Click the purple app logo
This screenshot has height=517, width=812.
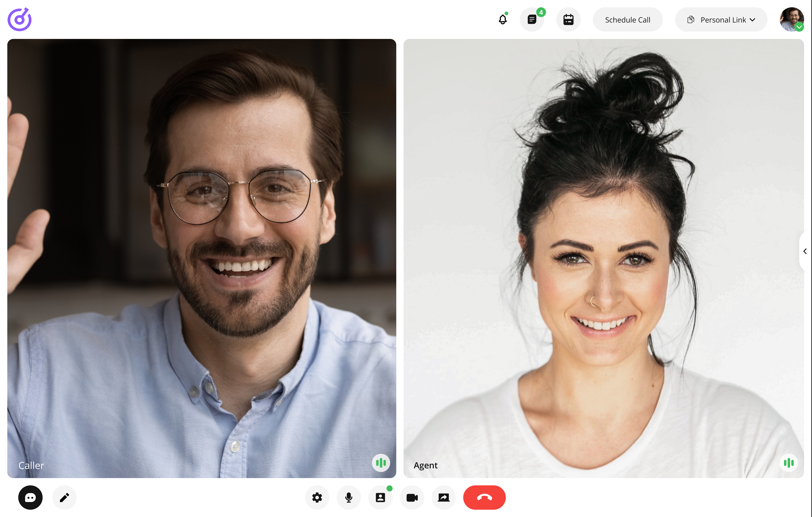19,19
